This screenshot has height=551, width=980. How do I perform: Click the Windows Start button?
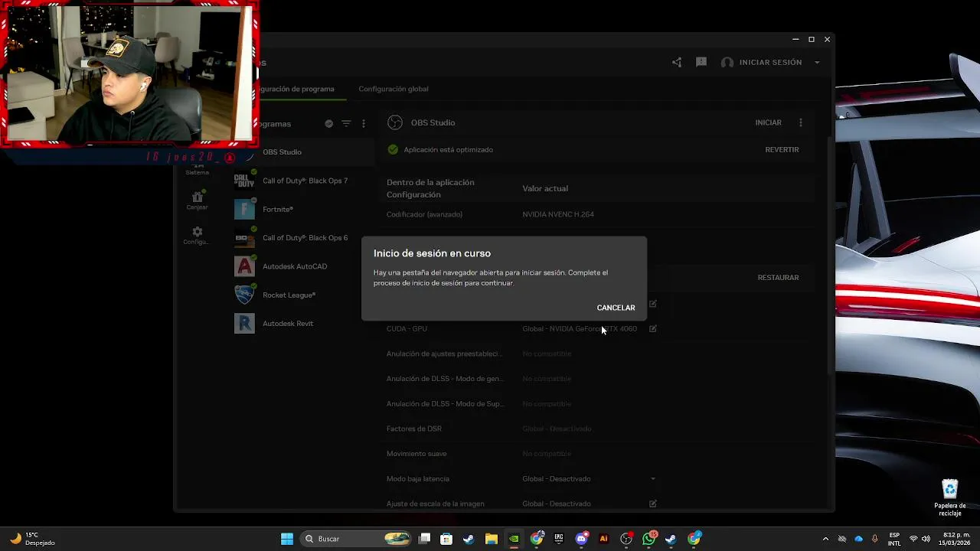287,539
